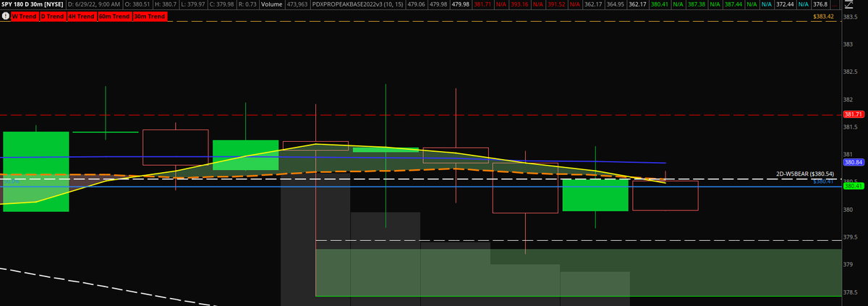Click the 381.5 price axis label
Viewport: 868px width, 306px height.
[851, 127]
